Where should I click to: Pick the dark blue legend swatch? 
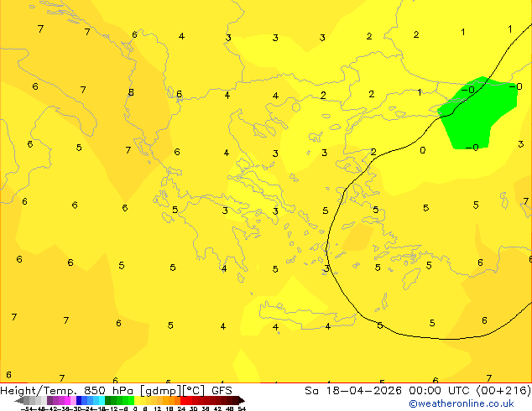(80, 400)
